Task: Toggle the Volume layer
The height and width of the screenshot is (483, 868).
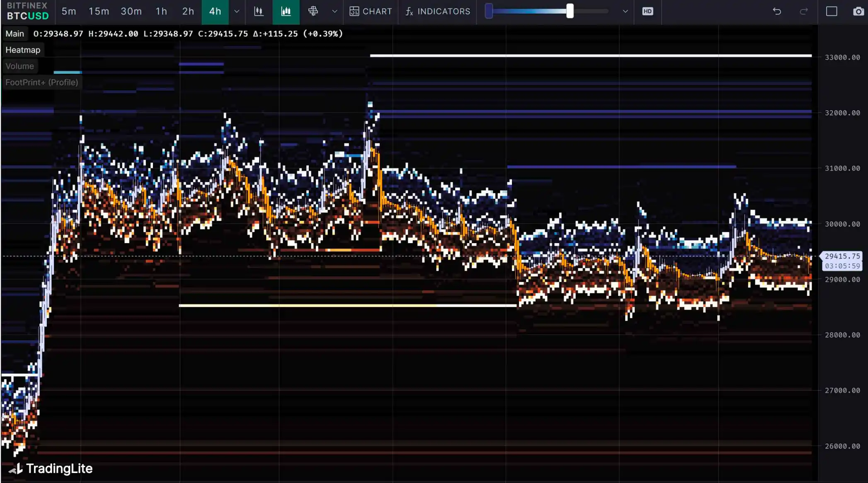Action: tap(20, 66)
